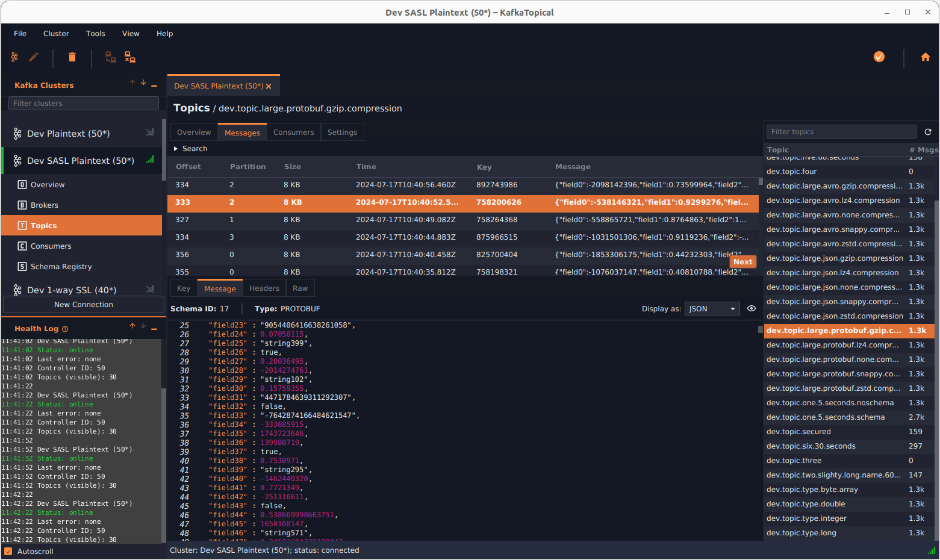
Task: Click the Brokers sidebar icon
Action: click(22, 205)
